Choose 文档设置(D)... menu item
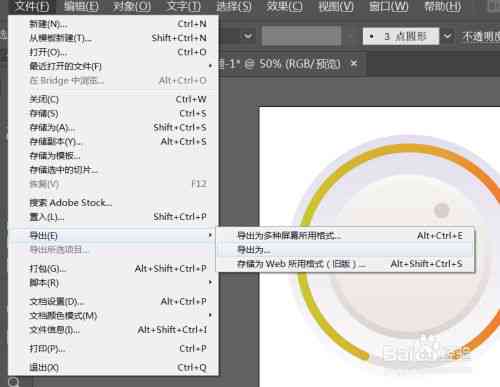This screenshot has height=387, width=500. (x=113, y=301)
